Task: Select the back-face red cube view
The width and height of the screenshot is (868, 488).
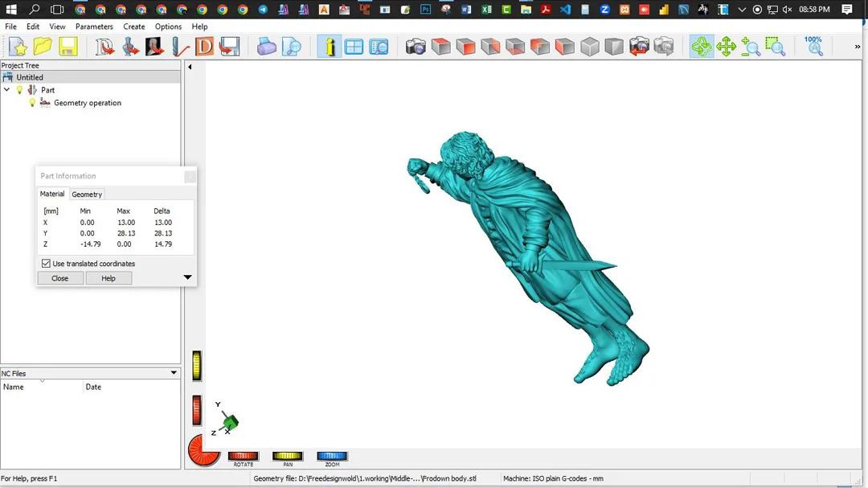Action: [540, 47]
